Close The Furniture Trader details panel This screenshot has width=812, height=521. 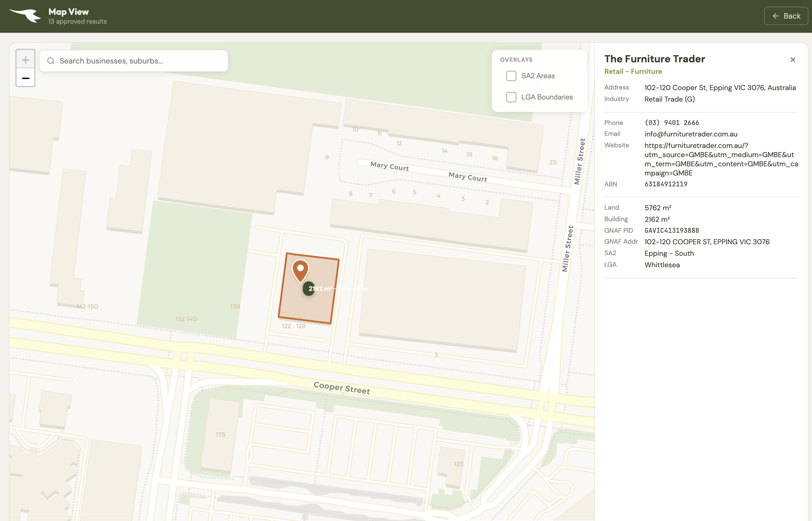pyautogui.click(x=793, y=60)
